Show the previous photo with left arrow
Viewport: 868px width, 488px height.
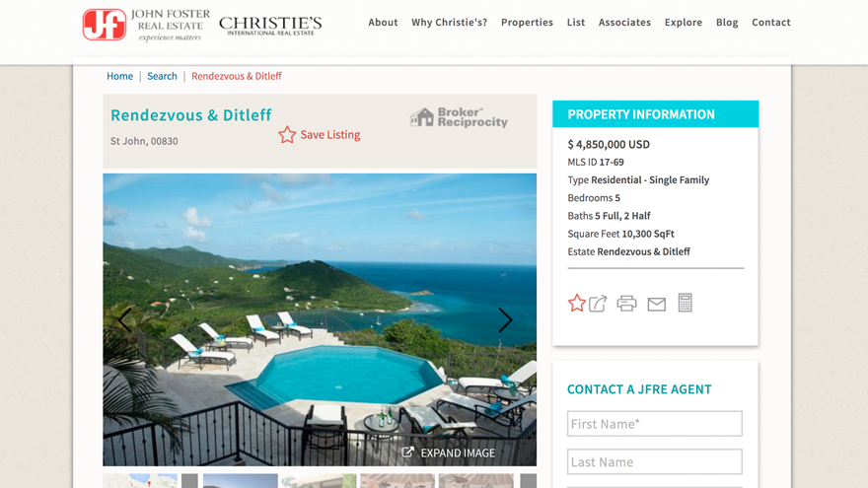[x=125, y=319]
